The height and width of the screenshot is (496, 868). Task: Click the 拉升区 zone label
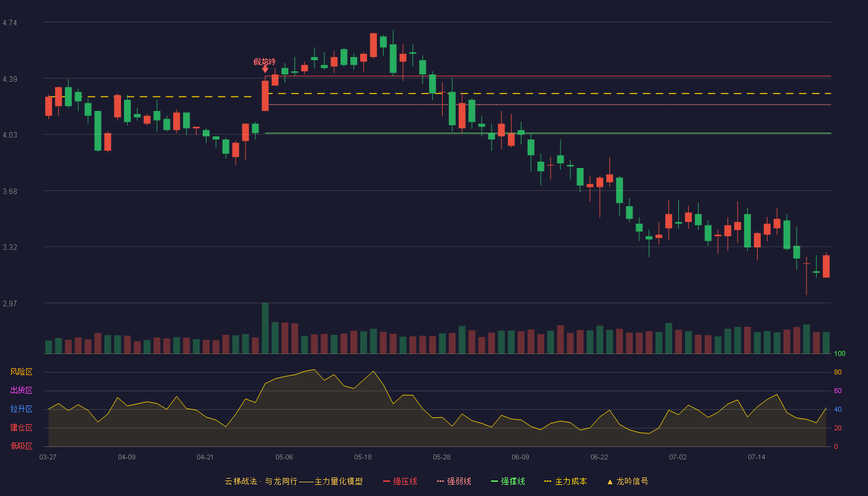(x=21, y=409)
